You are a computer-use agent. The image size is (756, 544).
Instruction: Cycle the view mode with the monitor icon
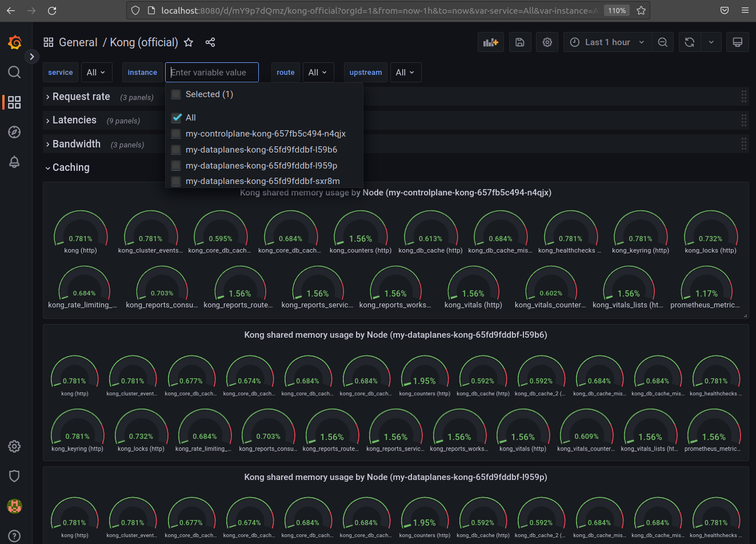pos(738,42)
